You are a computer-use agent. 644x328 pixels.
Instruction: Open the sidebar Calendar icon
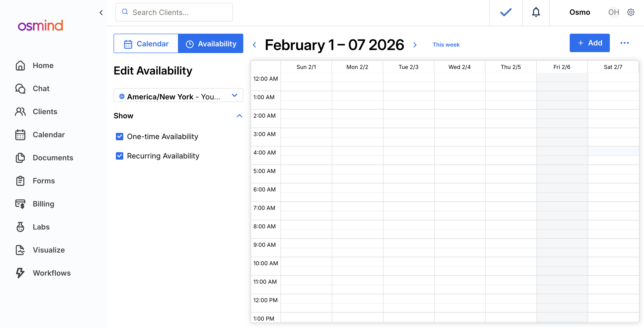20,135
